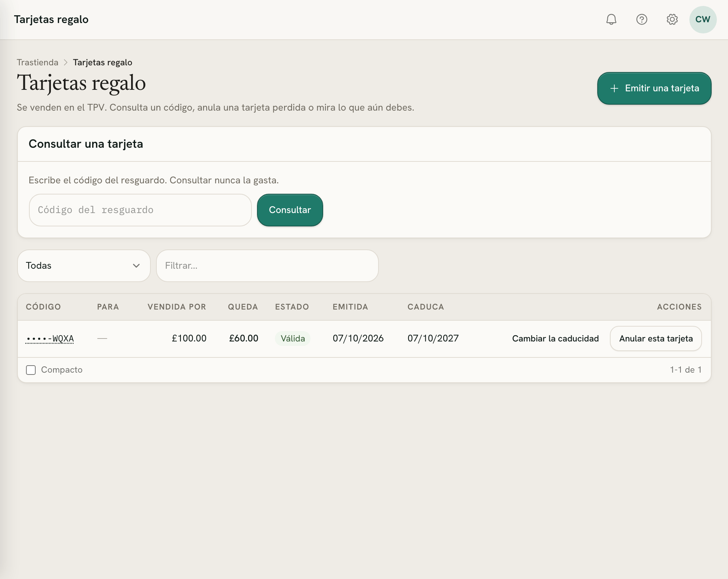Select the 07/10/2026 issue date cell
728x579 pixels.
358,338
